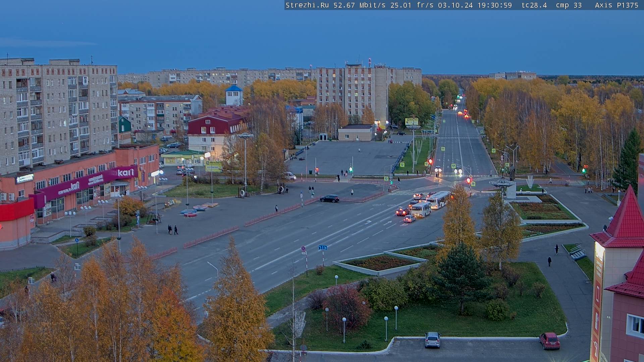Select the 52.67 Mbit/s bitrate readout
This screenshot has height=362, width=644.
pos(360,5)
